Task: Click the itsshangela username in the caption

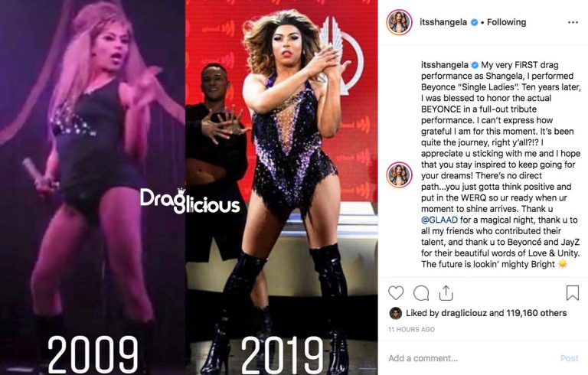Action: coord(444,65)
